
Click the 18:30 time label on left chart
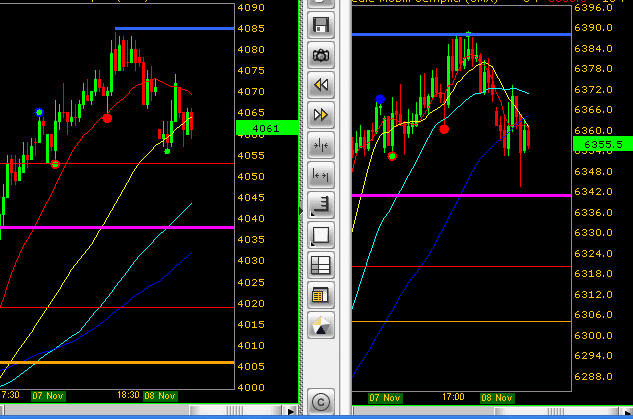(x=128, y=395)
